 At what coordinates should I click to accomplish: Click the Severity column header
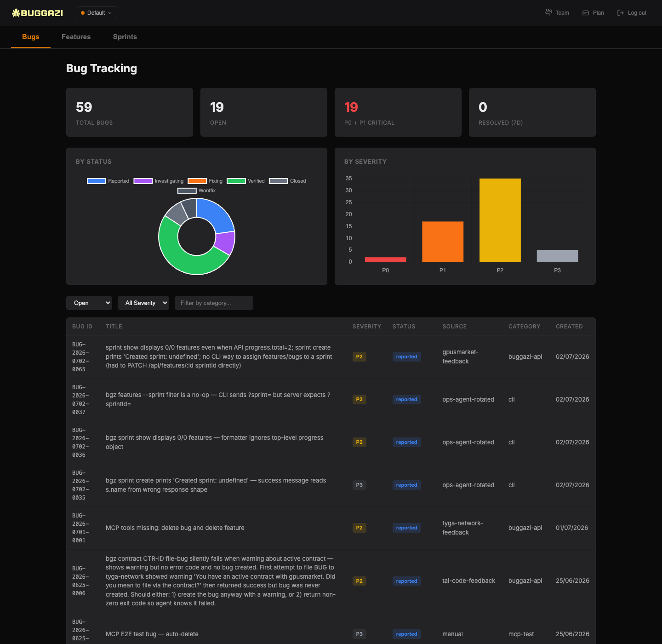click(x=367, y=327)
